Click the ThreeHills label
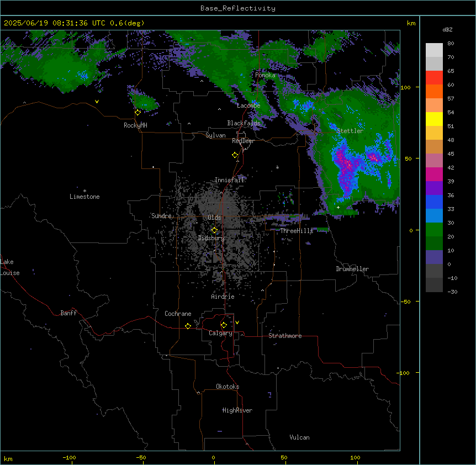Screen dimensions: 476x465 [x=297, y=231]
